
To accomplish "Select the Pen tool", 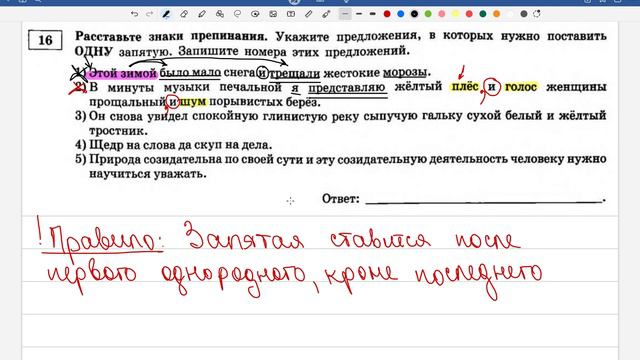I will coord(166,14).
